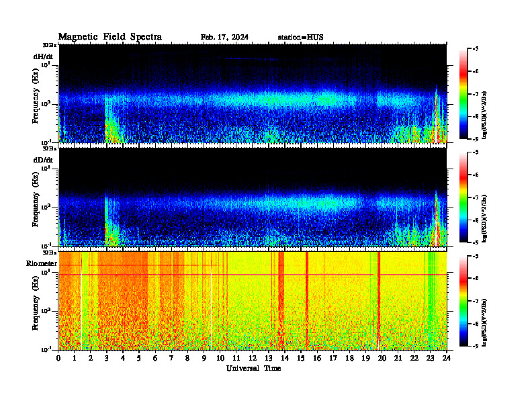Click the Riometer color bar's PSD units label
The height and width of the screenshot is (411, 532).
(484, 322)
